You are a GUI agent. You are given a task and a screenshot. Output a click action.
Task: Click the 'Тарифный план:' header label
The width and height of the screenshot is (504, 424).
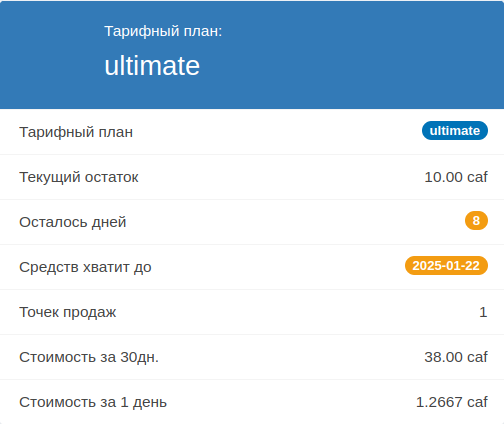(x=163, y=31)
